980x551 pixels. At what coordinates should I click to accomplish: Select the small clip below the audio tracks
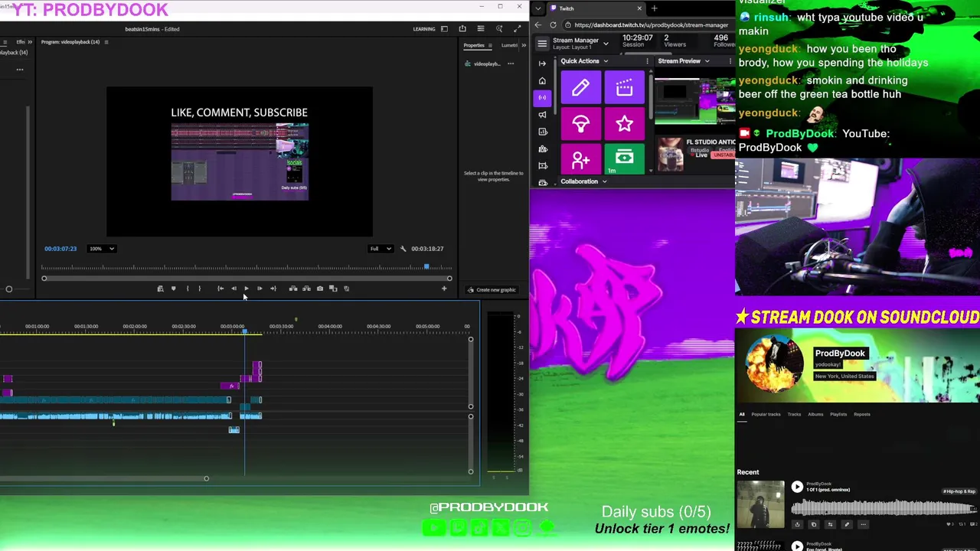coord(234,430)
